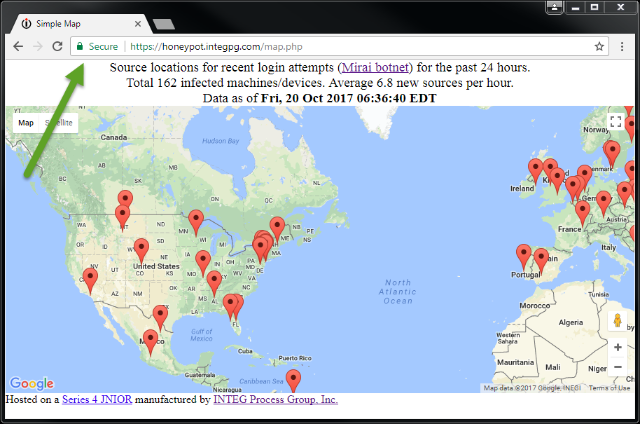Viewport: 640px width, 424px height.
Task: Open INTEG Process Group, Inc. link
Action: [x=276, y=400]
